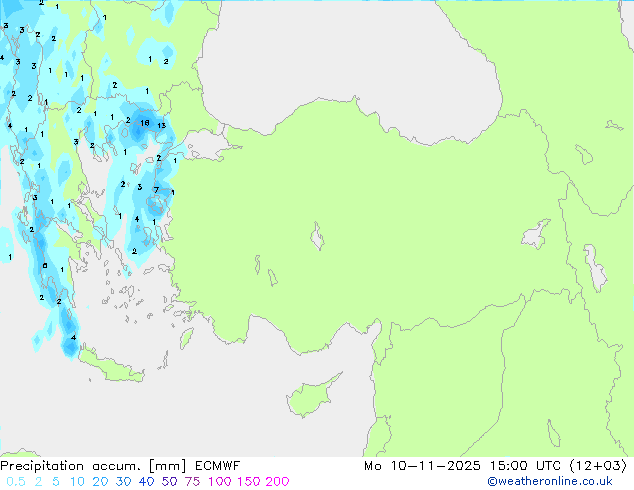Click the weatheronline.co.uk copyright text
The width and height of the screenshot is (634, 490).
[550, 481]
